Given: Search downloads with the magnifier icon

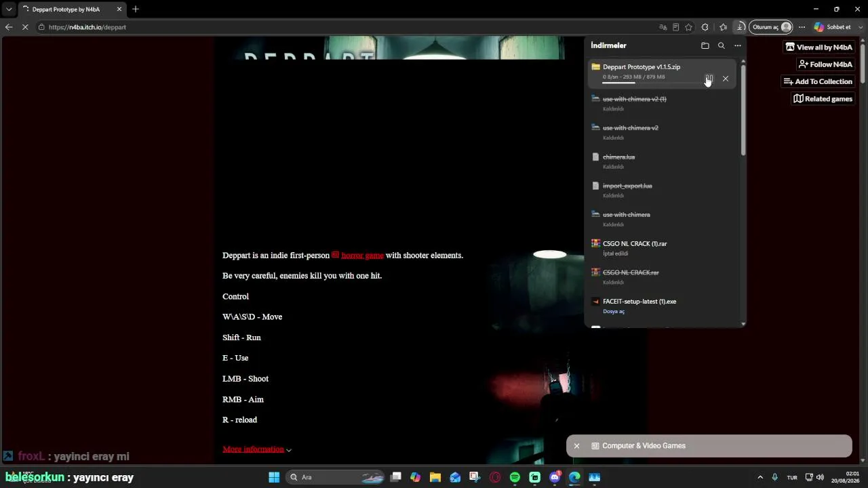Looking at the screenshot, I should 722,45.
